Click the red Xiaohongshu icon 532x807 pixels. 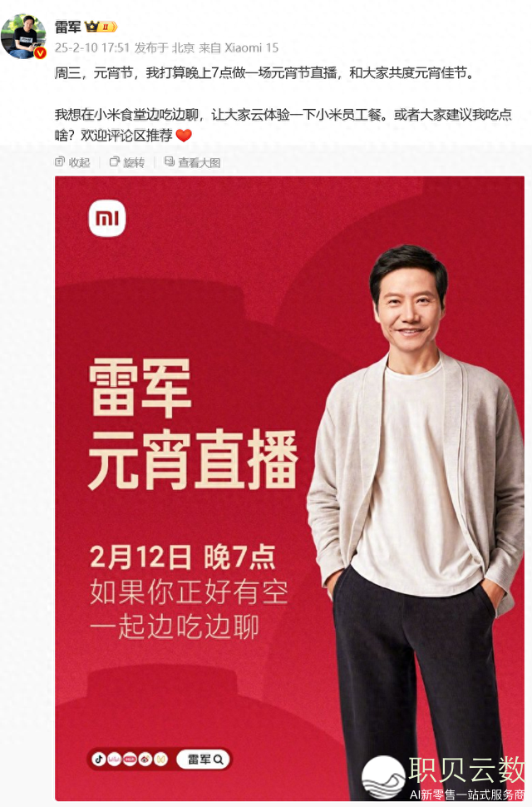[130, 759]
